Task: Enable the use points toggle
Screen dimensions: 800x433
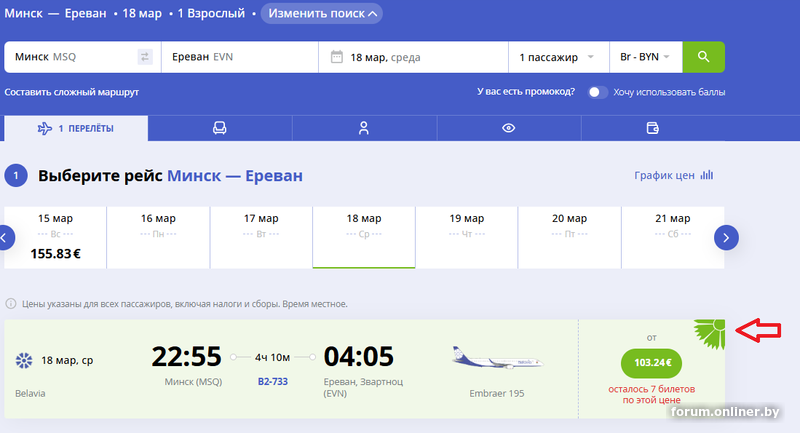Action: click(598, 92)
